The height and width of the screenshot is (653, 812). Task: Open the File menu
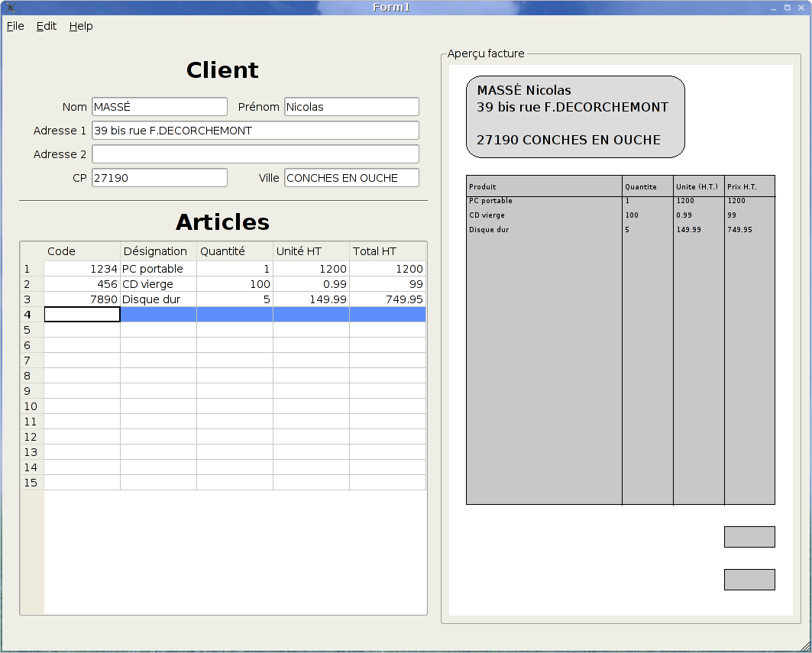(15, 26)
